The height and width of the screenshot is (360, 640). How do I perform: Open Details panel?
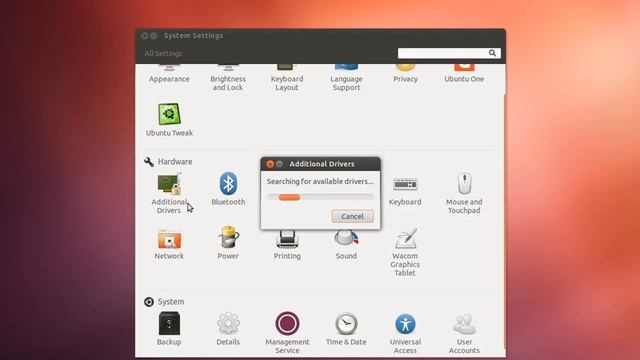coord(228,329)
